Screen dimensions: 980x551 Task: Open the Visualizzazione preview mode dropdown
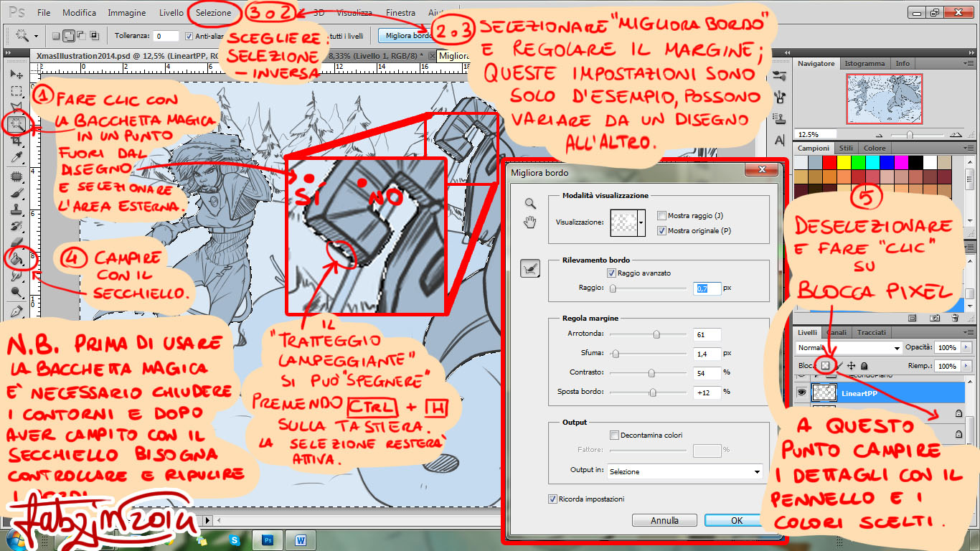pos(641,222)
